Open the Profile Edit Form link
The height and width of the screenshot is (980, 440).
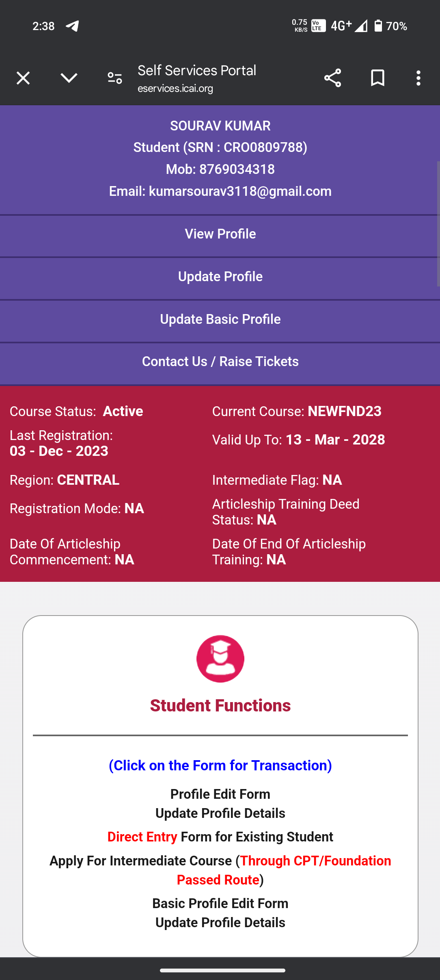[x=220, y=794]
